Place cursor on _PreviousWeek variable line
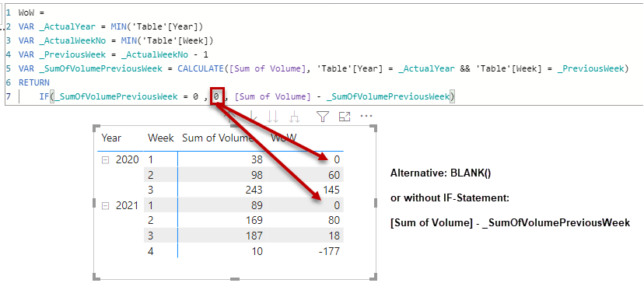The width and height of the screenshot is (644, 290). click(x=114, y=54)
